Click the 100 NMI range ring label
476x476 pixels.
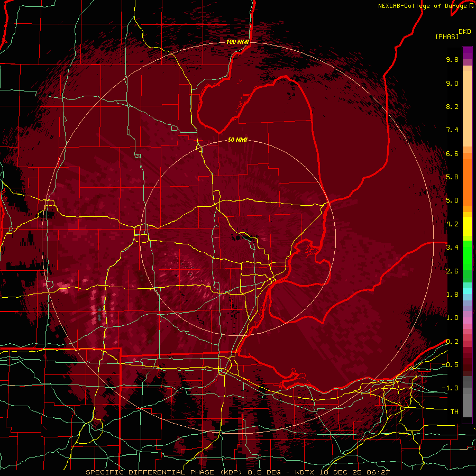pyautogui.click(x=237, y=42)
